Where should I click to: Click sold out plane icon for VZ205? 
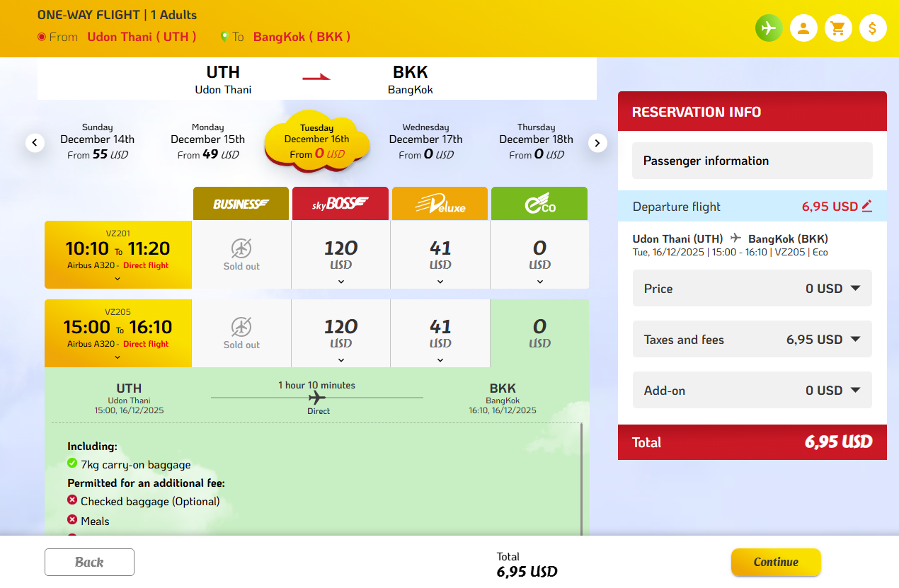241,327
